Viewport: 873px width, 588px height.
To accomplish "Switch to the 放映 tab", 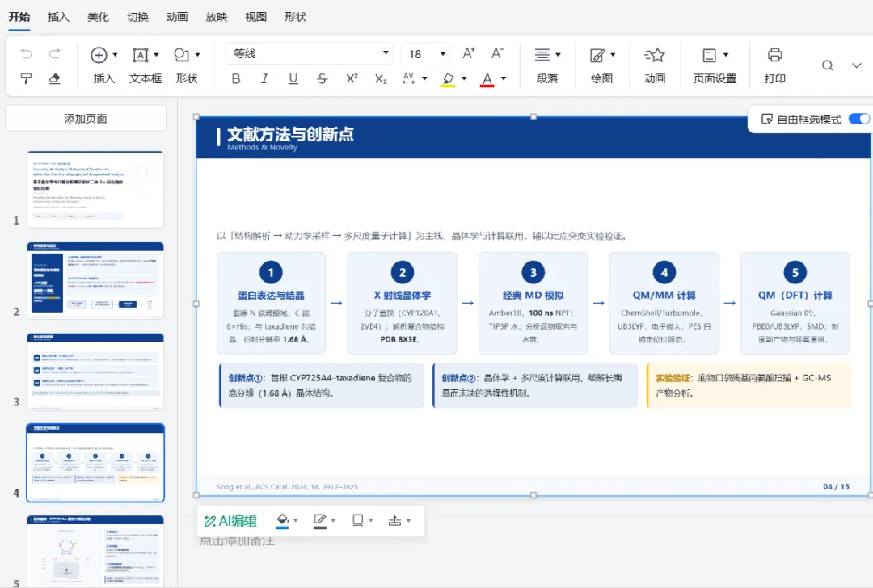I will 217,17.
